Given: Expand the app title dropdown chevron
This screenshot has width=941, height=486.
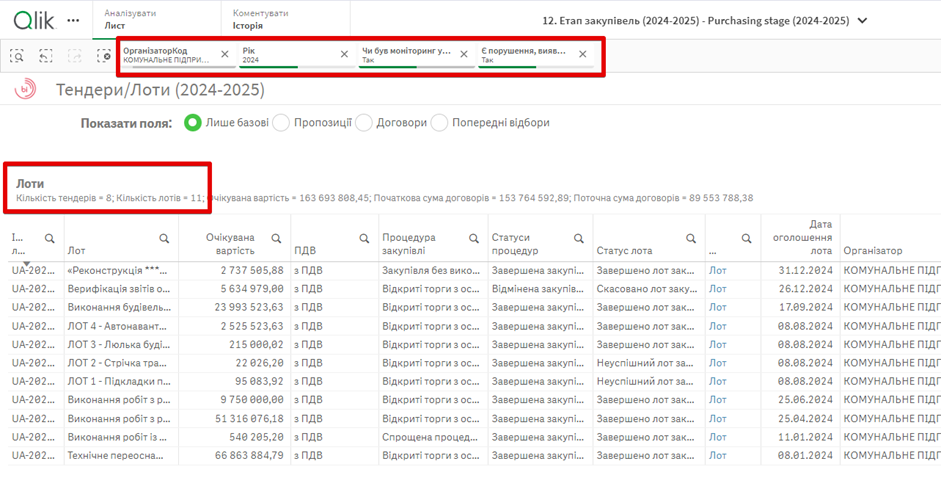Looking at the screenshot, I should [x=863, y=21].
